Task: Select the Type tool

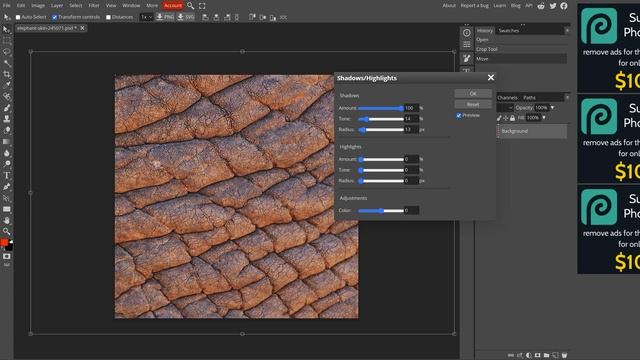Action: 7,176
